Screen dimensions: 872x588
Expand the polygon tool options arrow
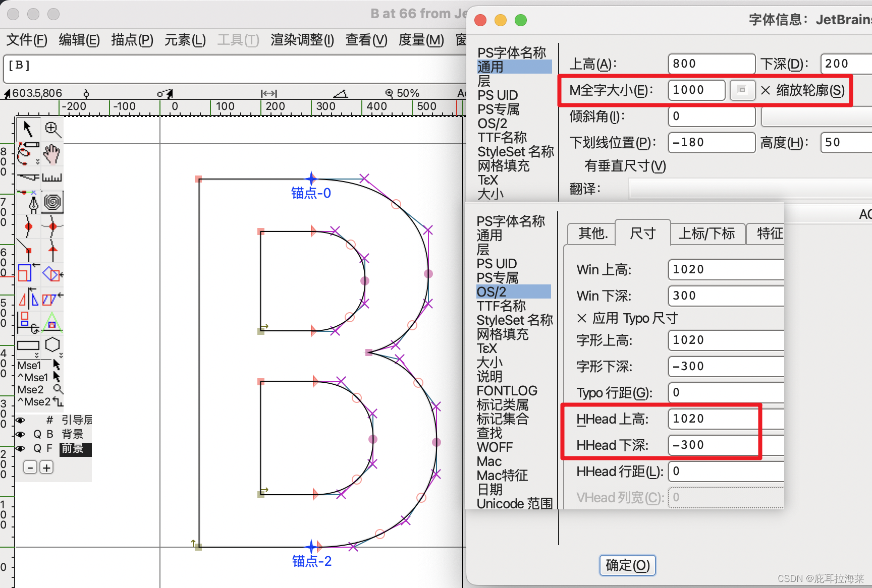(x=61, y=355)
